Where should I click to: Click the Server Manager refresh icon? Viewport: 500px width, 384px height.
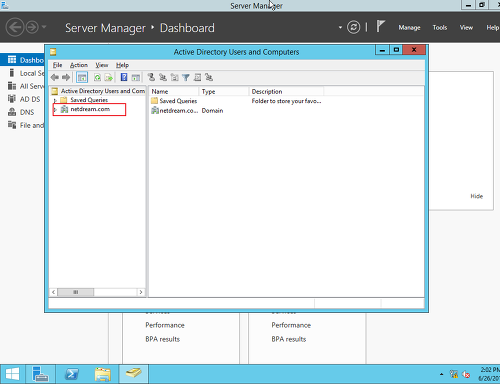coord(354,27)
